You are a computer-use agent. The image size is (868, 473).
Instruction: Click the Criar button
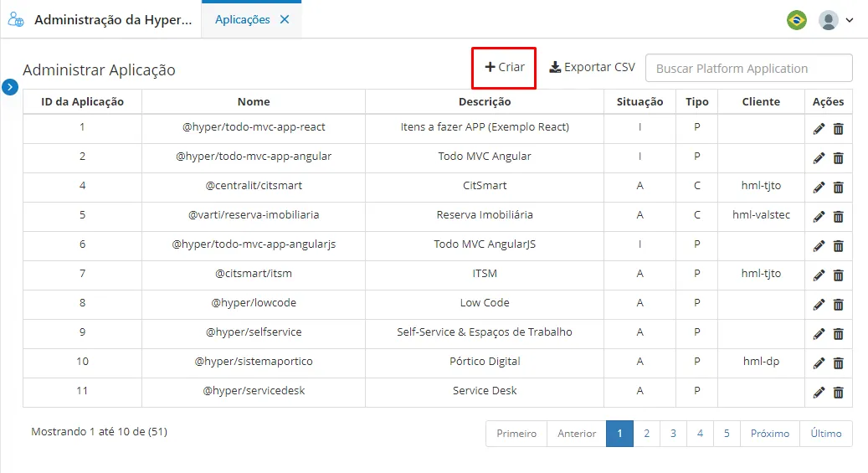(504, 67)
